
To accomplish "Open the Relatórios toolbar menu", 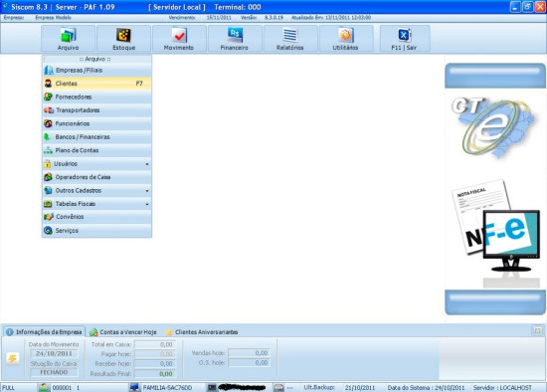I will [289, 39].
